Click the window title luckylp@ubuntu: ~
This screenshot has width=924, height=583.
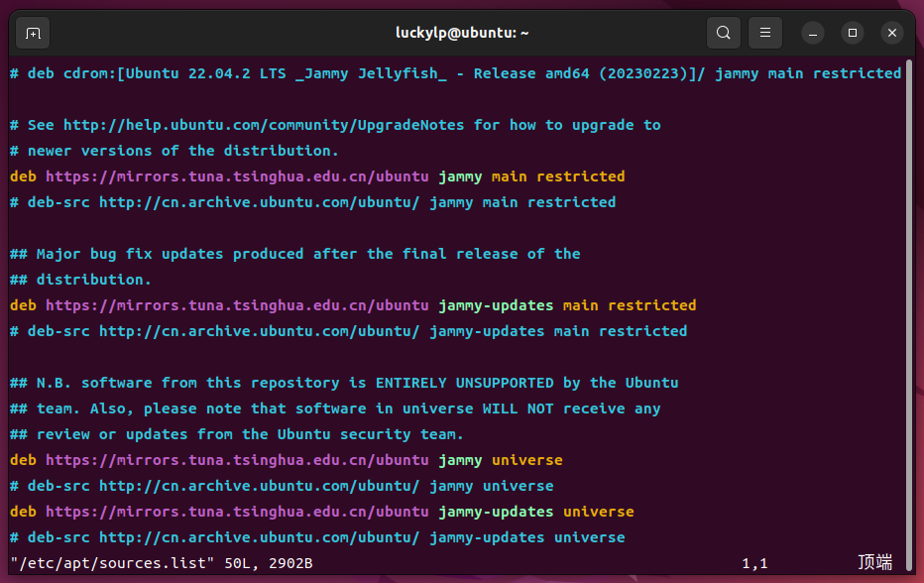pyautogui.click(x=462, y=33)
